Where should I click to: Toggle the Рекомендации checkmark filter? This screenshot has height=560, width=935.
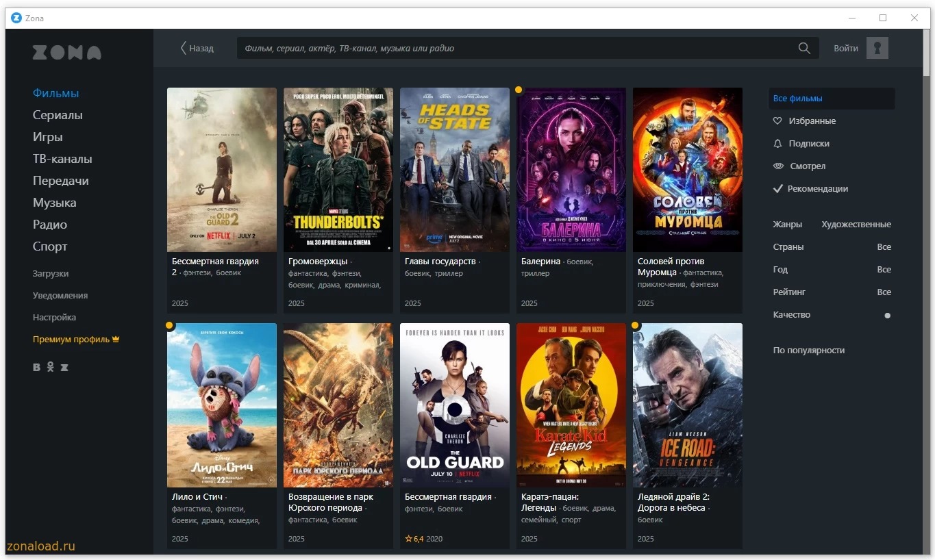click(777, 189)
